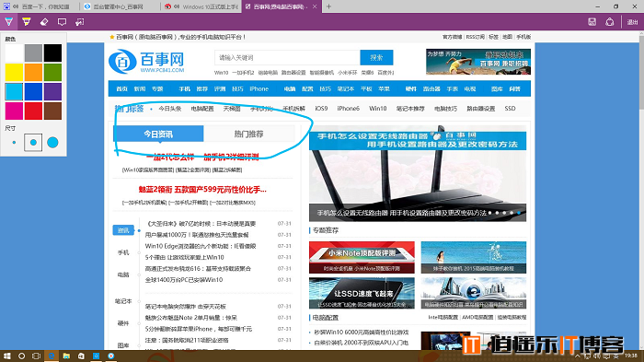The image size is (644, 362).
Task: Click the iPhone6 hot tag
Action: click(x=349, y=109)
